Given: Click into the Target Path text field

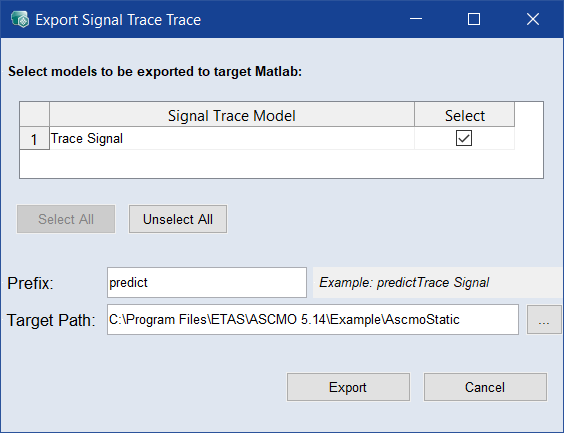Looking at the screenshot, I should [x=313, y=319].
